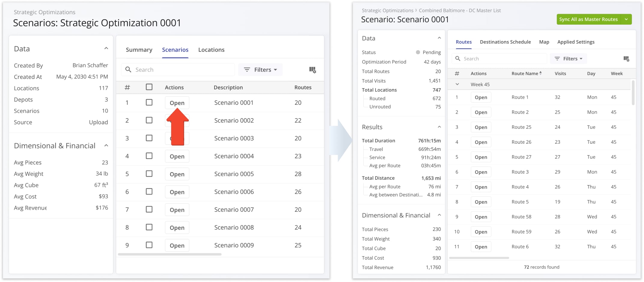The width and height of the screenshot is (644, 282).
Task: Switch to the Locations tab
Action: [211, 49]
